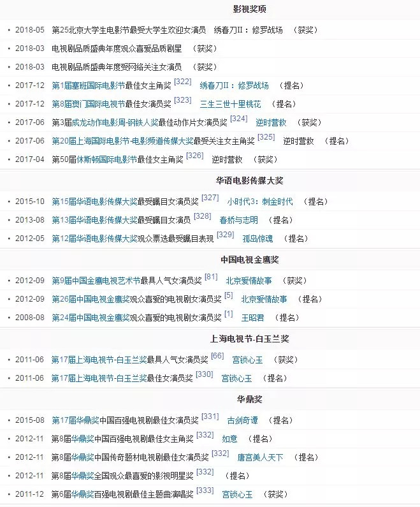This screenshot has height=507, width=420.
Task: Open 春娇与志明 link
Action: pyautogui.click(x=238, y=220)
